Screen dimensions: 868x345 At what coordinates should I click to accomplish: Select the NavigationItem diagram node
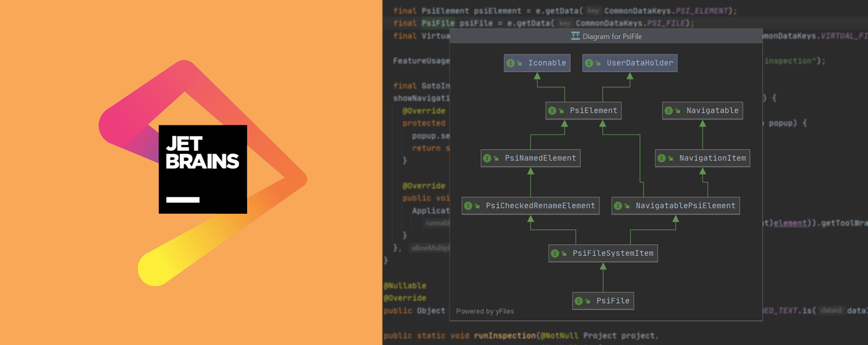(702, 158)
